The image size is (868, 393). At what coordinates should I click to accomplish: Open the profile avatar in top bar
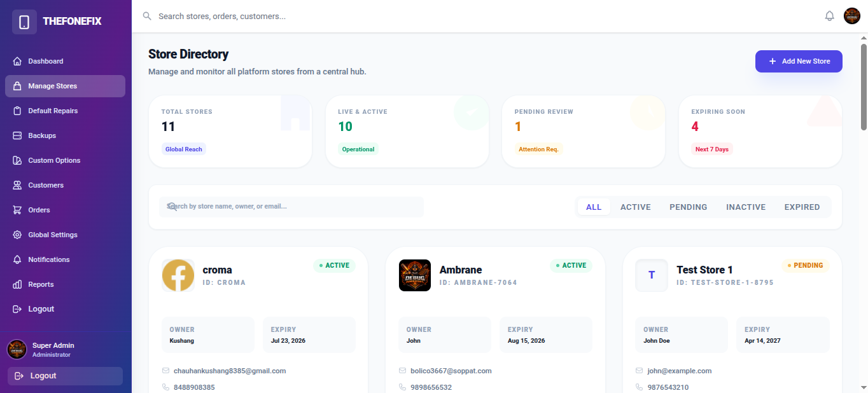852,16
